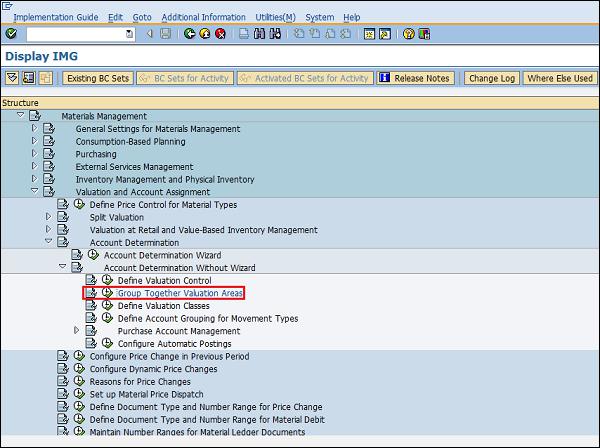Click the green Back arrow icon
Screen dimensions: 600x448
pyautogui.click(x=191, y=34)
